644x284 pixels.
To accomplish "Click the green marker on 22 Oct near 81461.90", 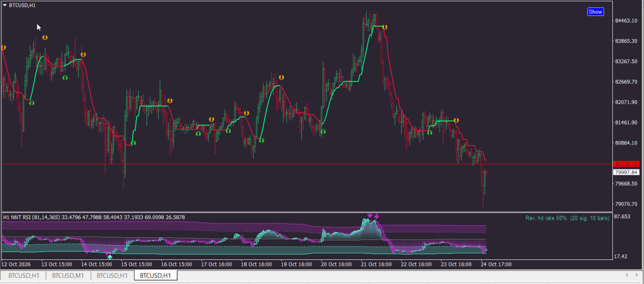I will click(430, 133).
